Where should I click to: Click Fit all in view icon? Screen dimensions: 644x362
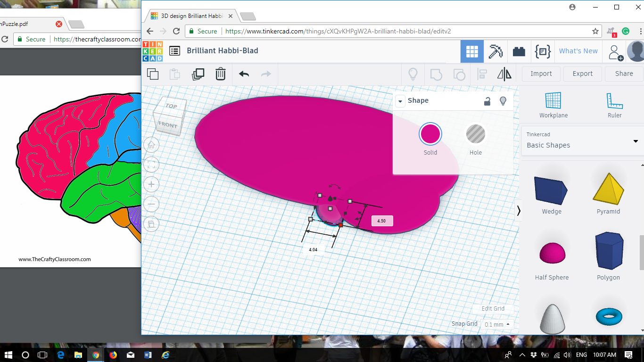pyautogui.click(x=151, y=165)
